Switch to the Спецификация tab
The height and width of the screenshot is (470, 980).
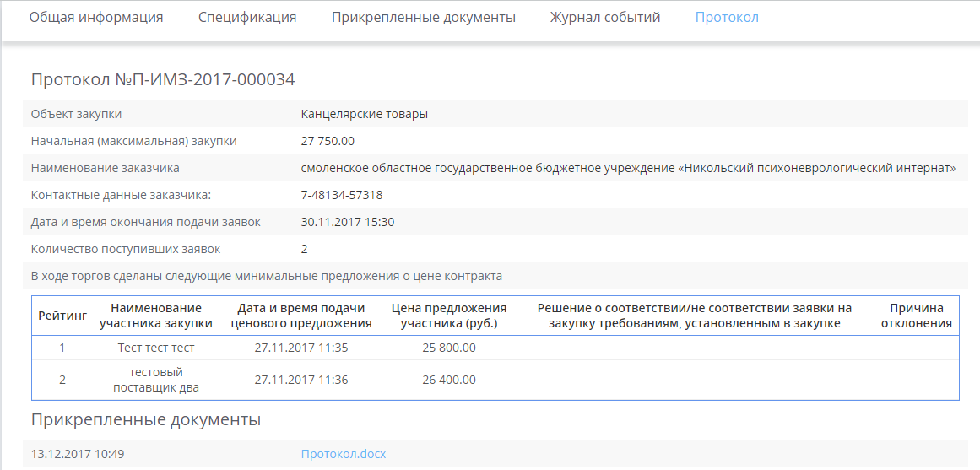(247, 18)
